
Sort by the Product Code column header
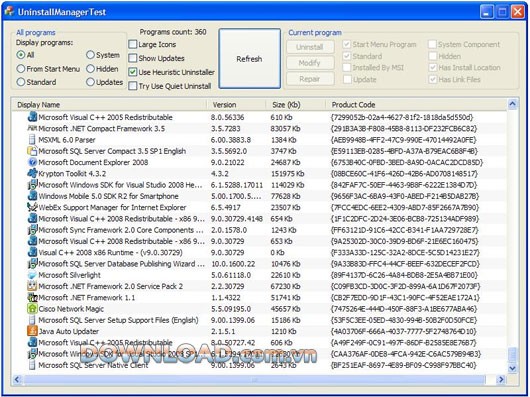click(x=416, y=105)
